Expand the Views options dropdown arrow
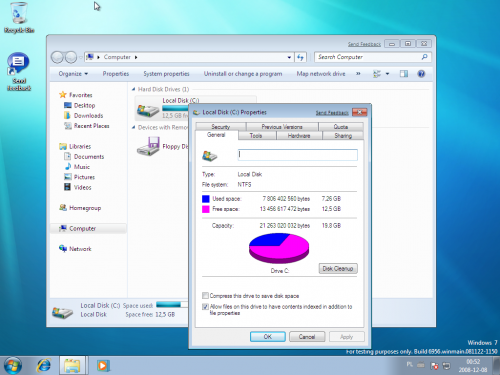This screenshot has width=500, height=375. click(387, 74)
